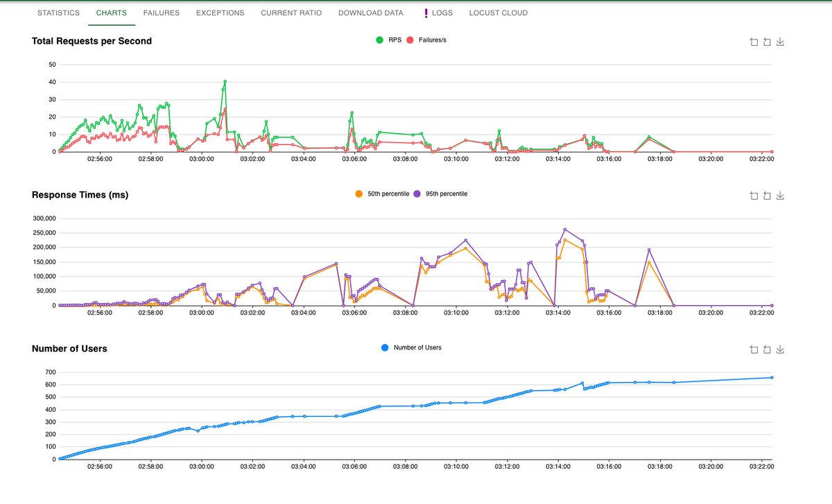Activate box zoom on Number of Users chart
This screenshot has height=504, width=832.
coord(754,349)
